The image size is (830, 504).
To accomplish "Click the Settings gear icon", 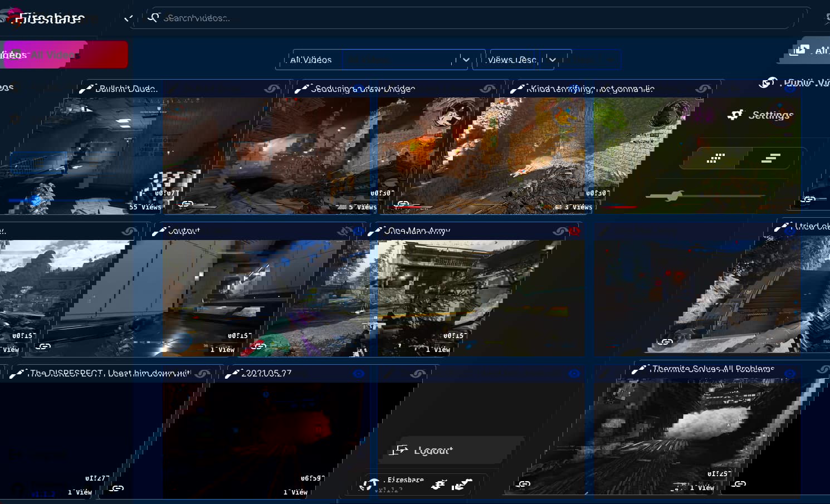I will coord(735,115).
